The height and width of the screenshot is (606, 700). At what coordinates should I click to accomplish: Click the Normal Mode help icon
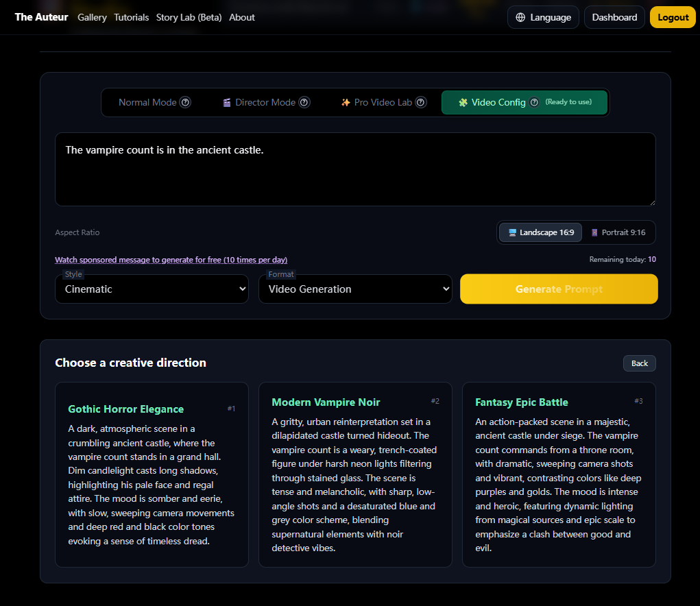[x=185, y=102]
